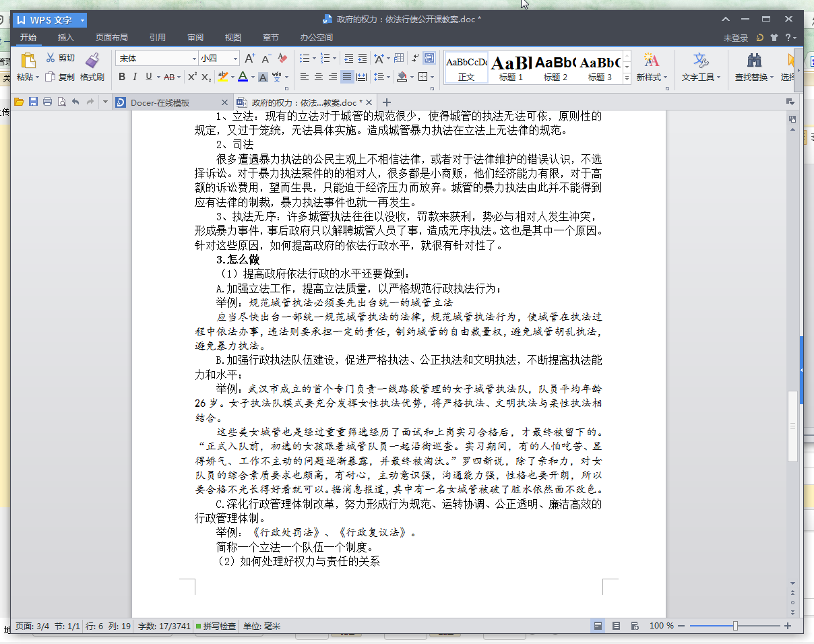Open the numbered list dropdown arrow

(335, 59)
